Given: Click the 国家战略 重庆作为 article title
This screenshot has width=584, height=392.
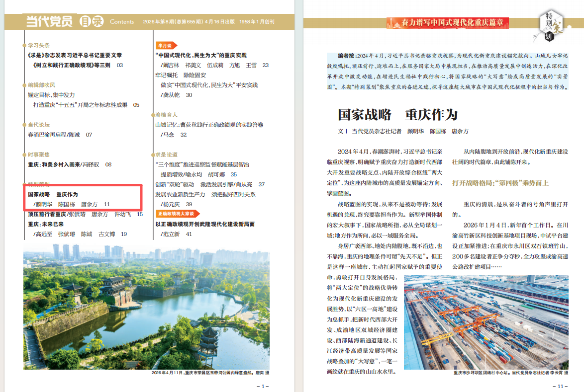Looking at the screenshot, I should (397, 115).
